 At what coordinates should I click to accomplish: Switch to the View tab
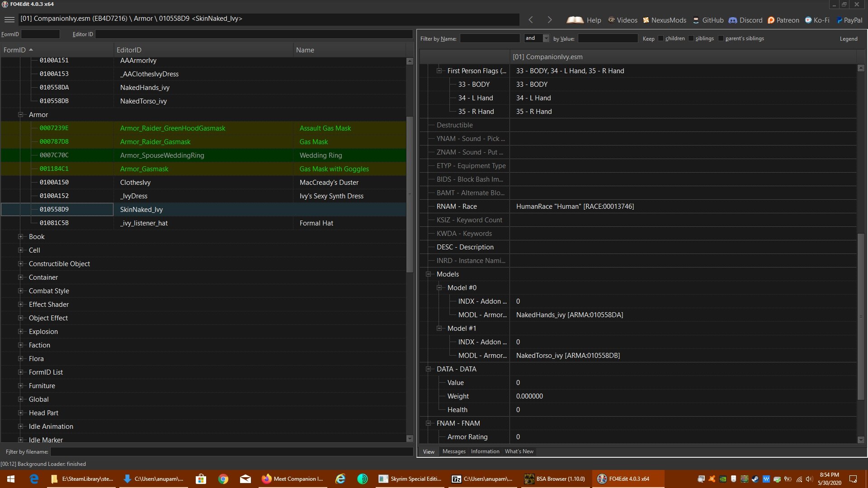429,452
